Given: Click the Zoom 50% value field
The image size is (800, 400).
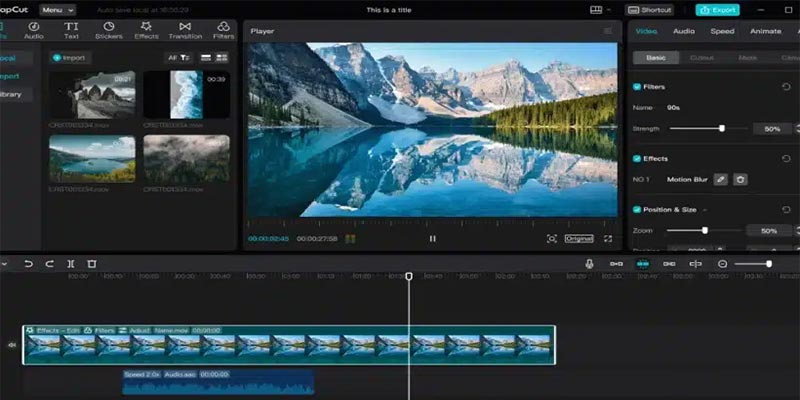Looking at the screenshot, I should point(769,231).
